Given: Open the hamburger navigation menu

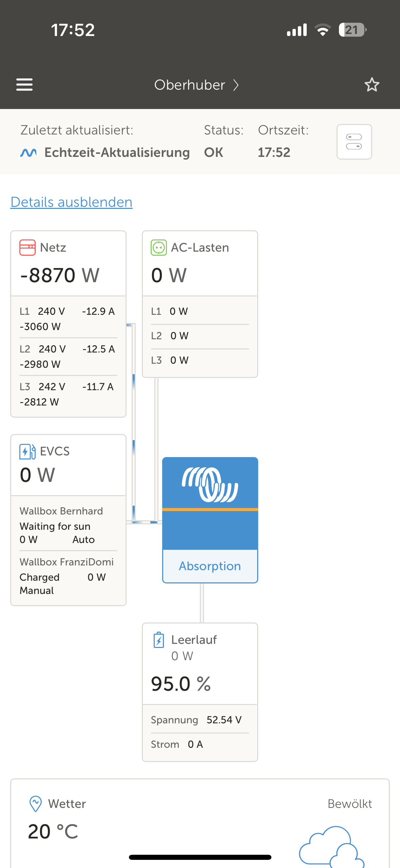Looking at the screenshot, I should point(24,85).
